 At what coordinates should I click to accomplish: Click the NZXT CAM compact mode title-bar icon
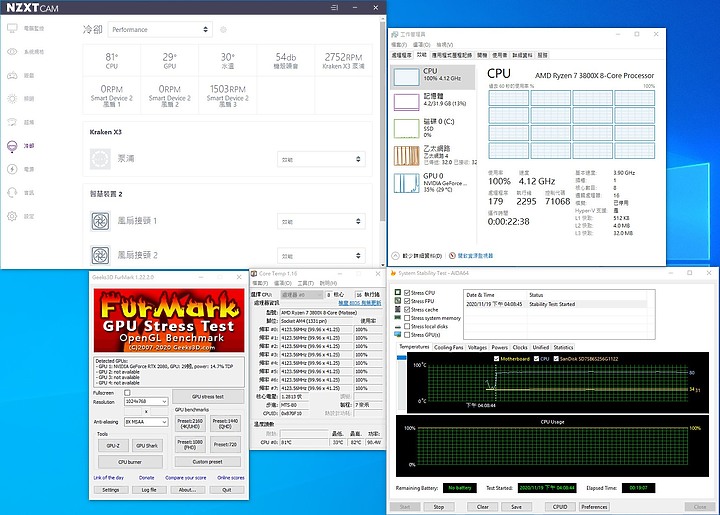point(334,7)
